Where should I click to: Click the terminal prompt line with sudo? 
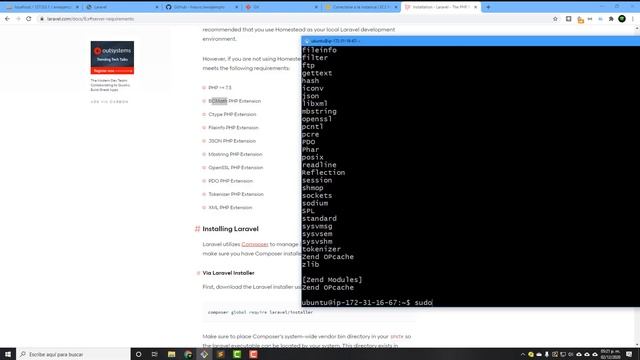pos(367,302)
